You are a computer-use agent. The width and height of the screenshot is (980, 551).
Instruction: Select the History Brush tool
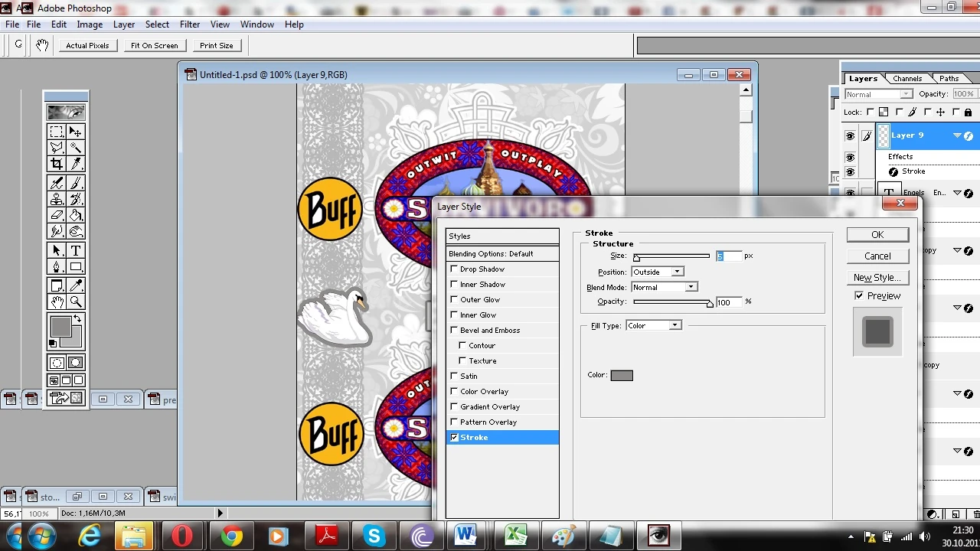[76, 198]
